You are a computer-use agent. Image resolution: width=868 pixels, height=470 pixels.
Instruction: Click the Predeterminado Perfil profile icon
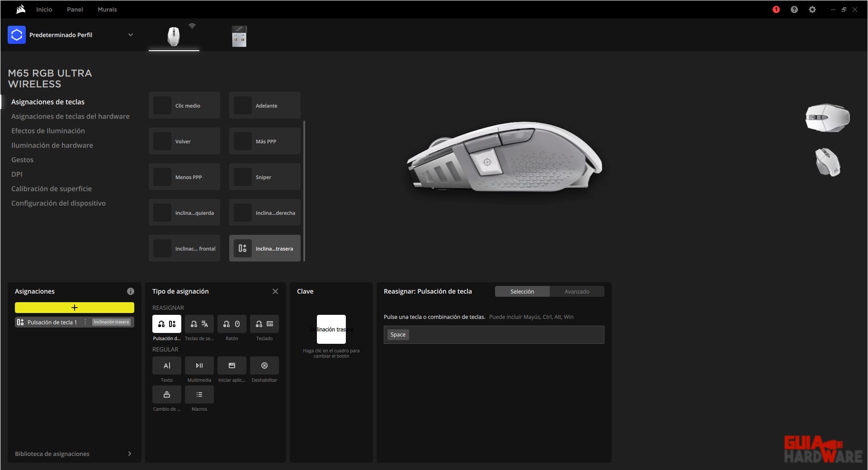point(17,35)
